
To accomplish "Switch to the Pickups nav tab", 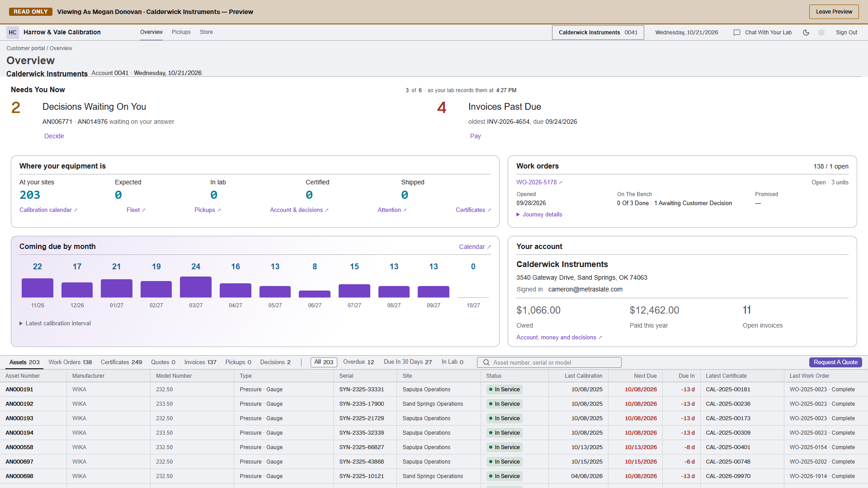I will click(181, 32).
